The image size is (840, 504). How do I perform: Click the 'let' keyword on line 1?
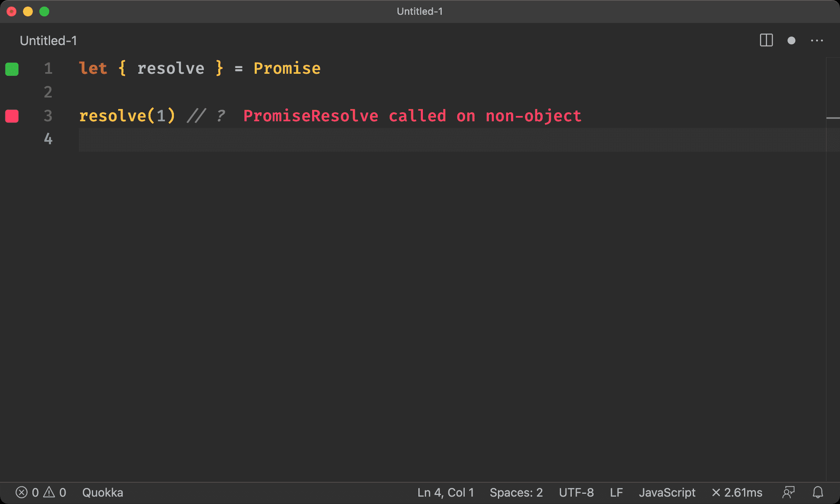(x=93, y=68)
